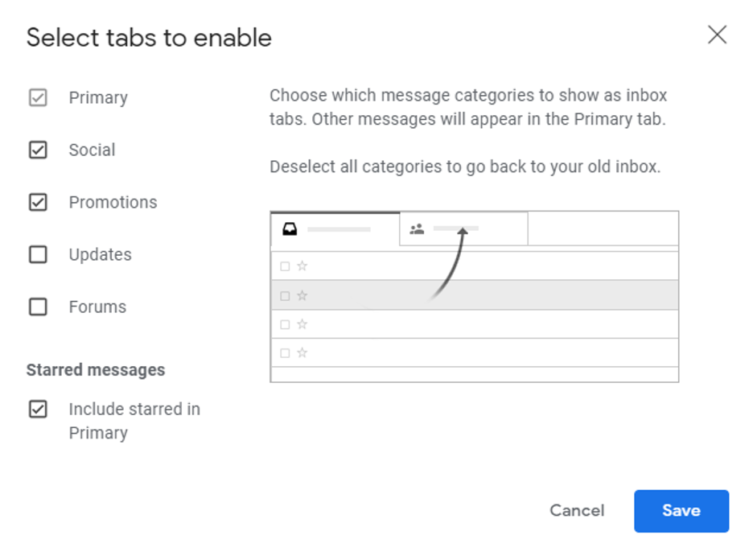Click the star in third preview row

click(302, 324)
